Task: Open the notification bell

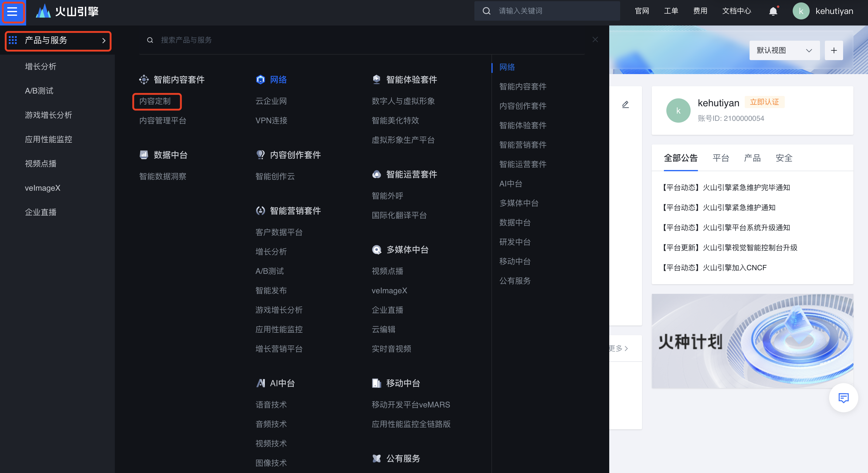Action: coord(773,11)
